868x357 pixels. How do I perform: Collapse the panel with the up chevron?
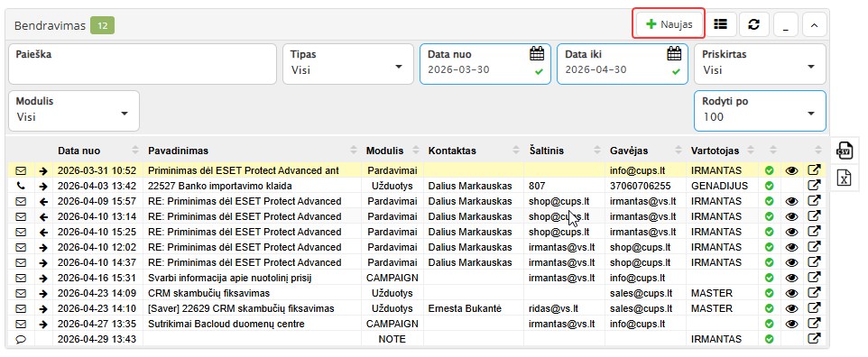(814, 24)
